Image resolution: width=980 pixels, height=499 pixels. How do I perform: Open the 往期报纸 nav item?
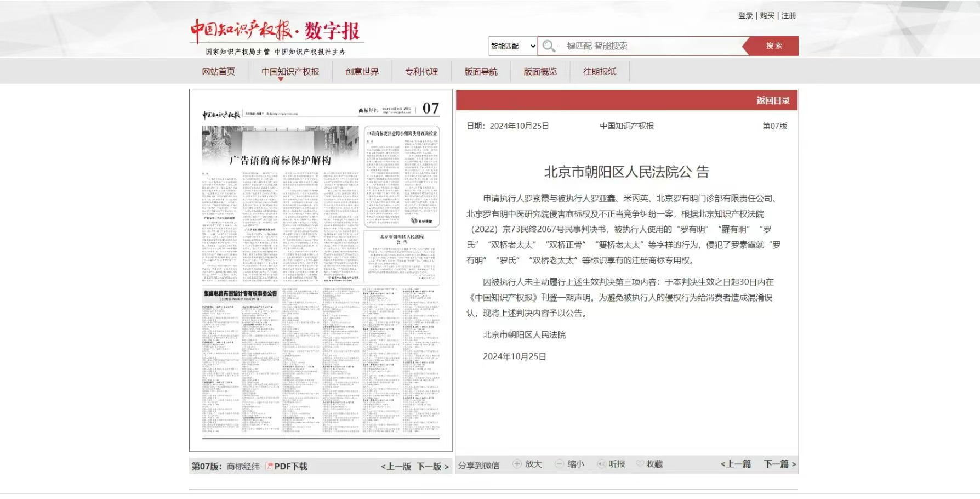600,71
